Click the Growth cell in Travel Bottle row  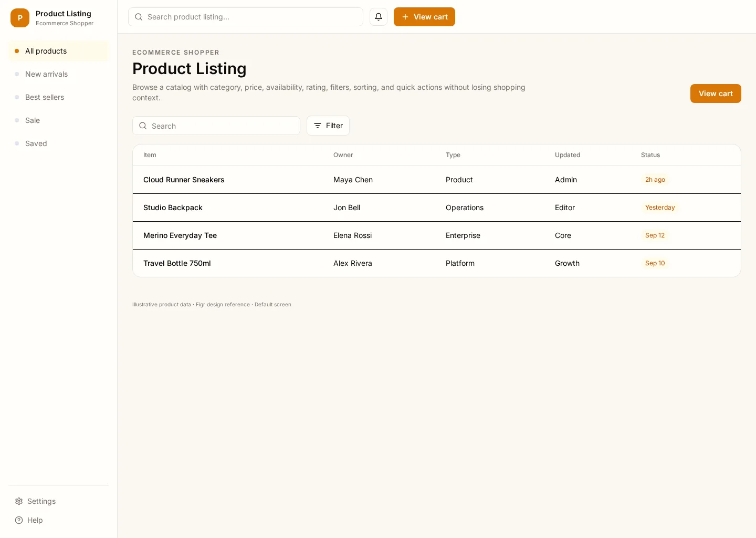click(x=567, y=263)
